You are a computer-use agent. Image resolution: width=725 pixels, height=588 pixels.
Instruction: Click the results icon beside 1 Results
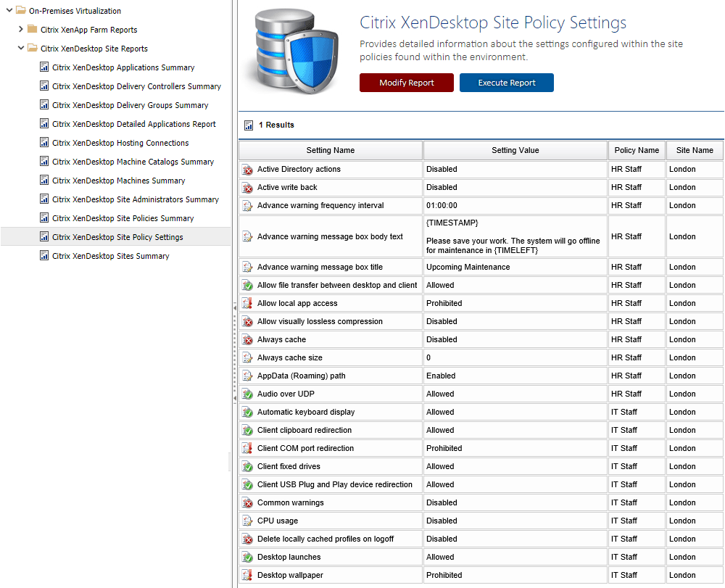[x=249, y=125]
